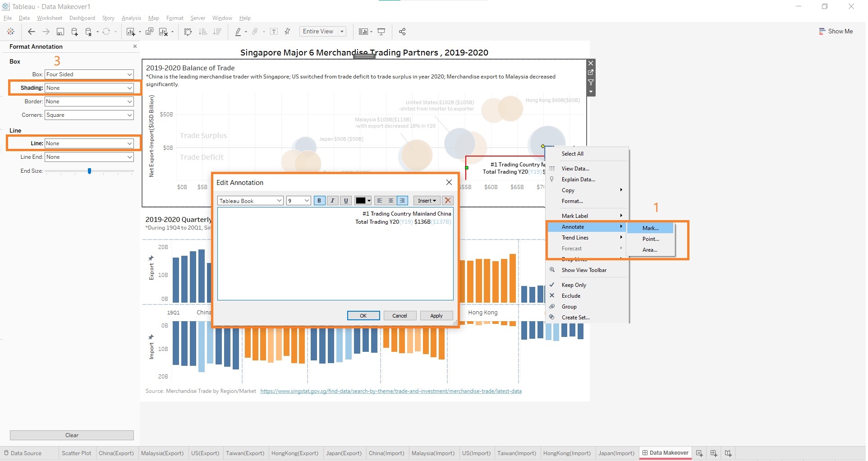This screenshot has width=868, height=461.
Task: Open the Border dropdown
Action: pos(89,101)
